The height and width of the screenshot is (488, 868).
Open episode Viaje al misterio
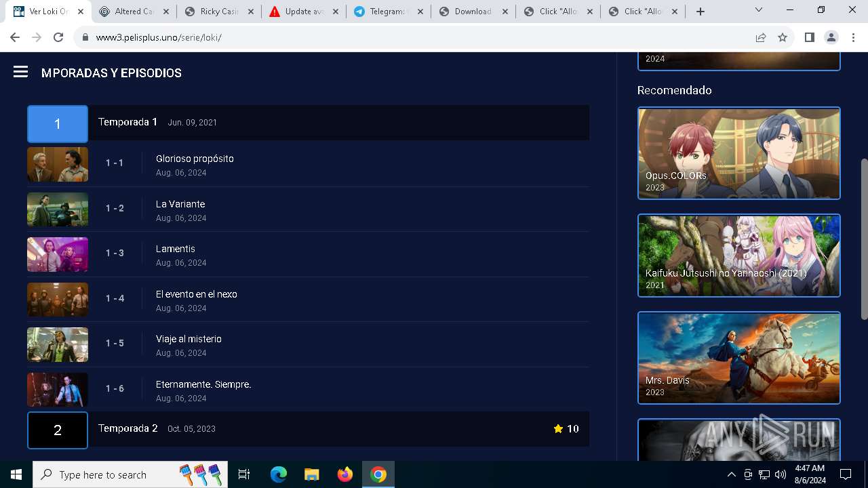point(189,339)
